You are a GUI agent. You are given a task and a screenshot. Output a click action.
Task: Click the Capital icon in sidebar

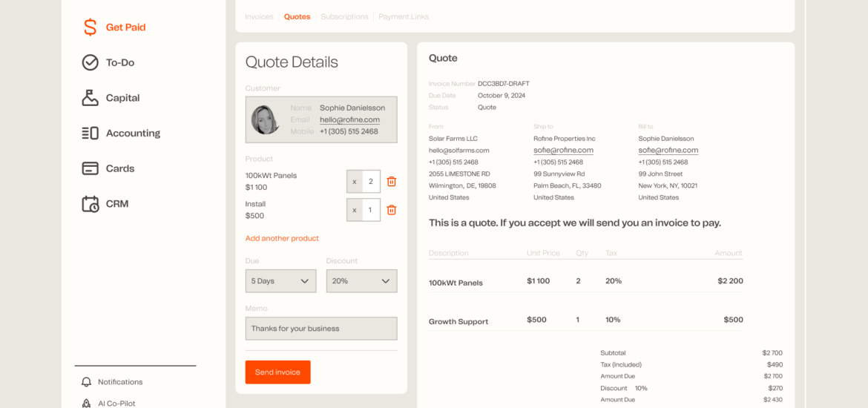tap(90, 98)
